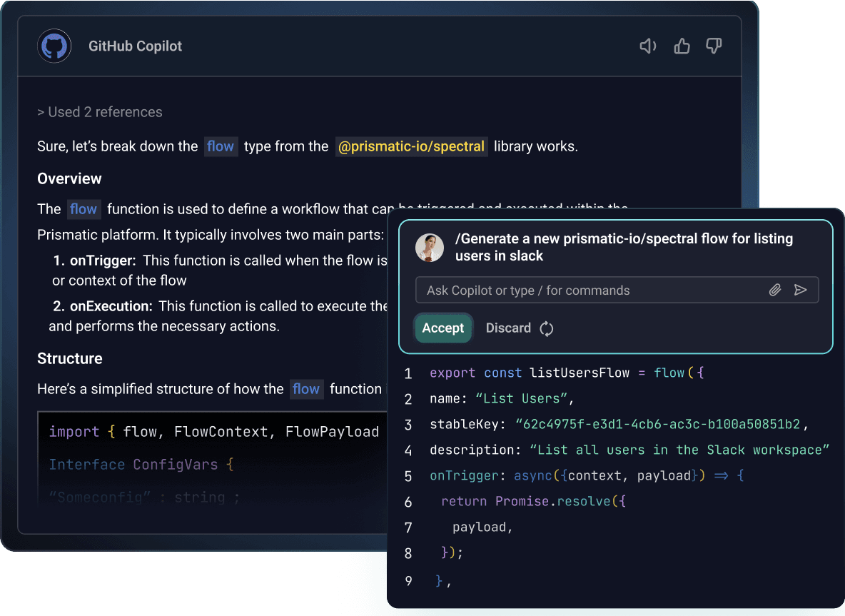
Task: Click line number 8 in the code gutter
Action: point(408,553)
